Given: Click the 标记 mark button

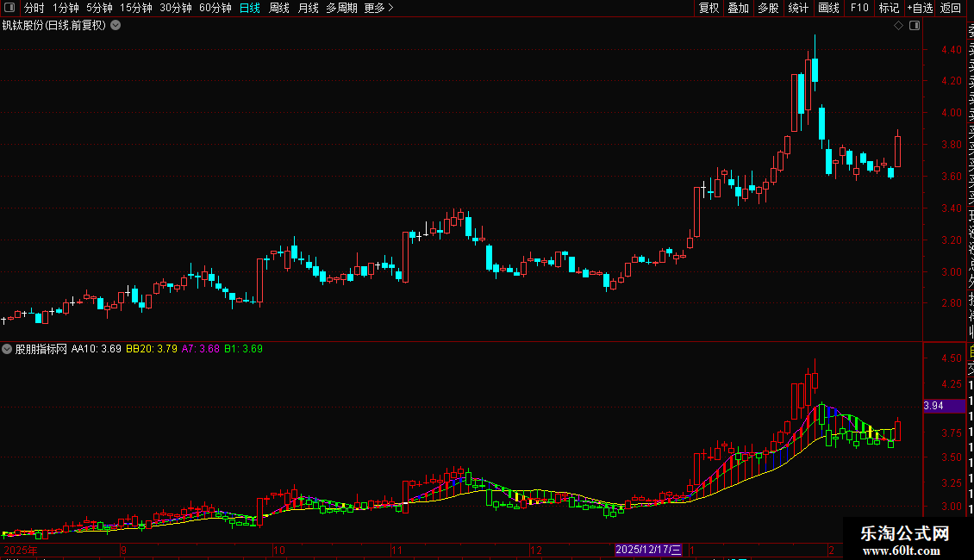Looking at the screenshot, I should [889, 8].
